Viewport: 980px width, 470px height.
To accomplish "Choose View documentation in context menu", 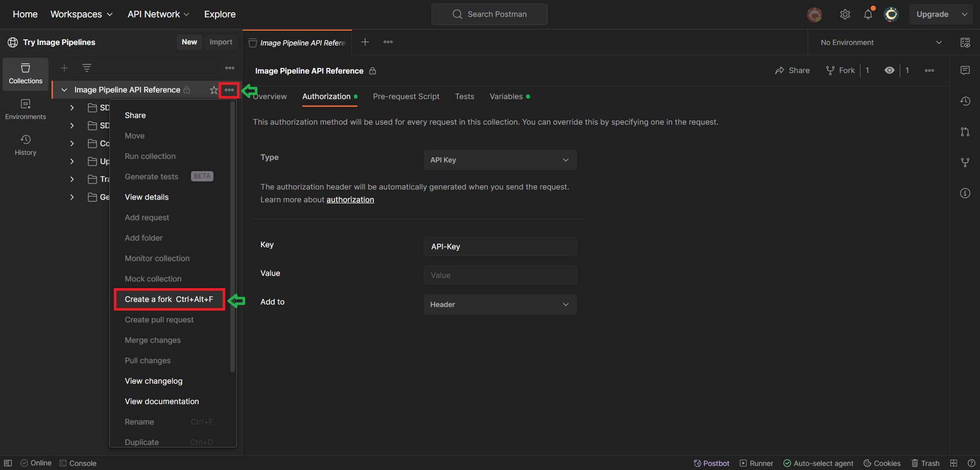I will point(162,402).
